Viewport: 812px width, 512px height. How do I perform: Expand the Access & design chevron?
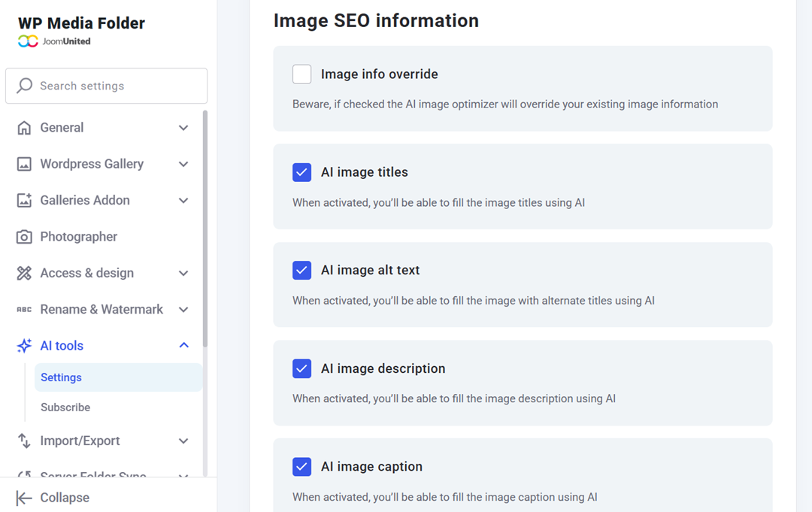coord(183,273)
